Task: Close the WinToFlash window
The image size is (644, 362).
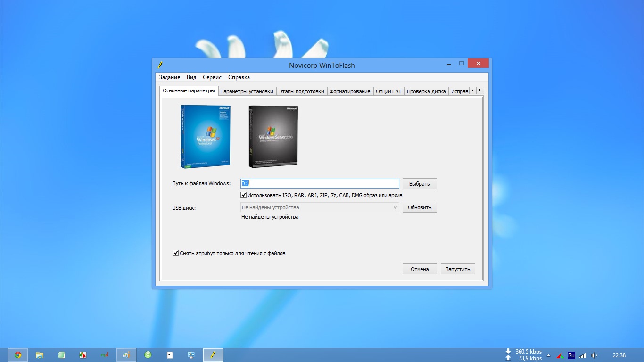Action: tap(479, 64)
